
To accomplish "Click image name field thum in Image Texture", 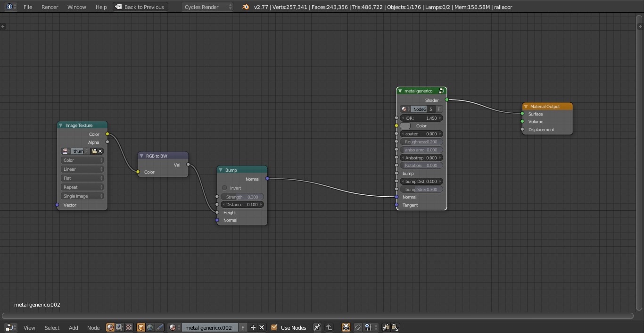I will coord(77,151).
